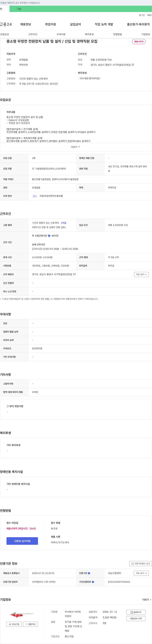The image size is (152, 644).
Task: Click 필수 badge in 자격 면허 row
Action: click(35, 196)
